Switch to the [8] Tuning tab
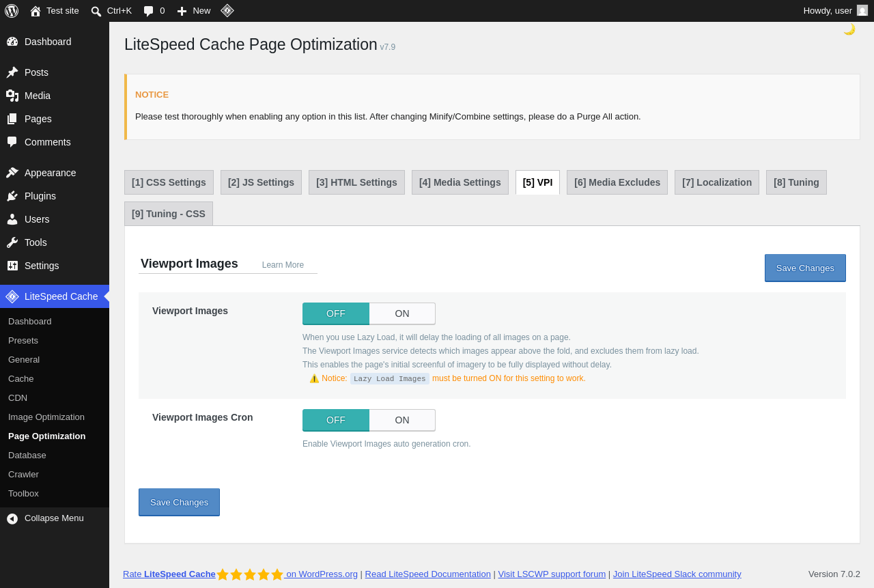 point(796,182)
